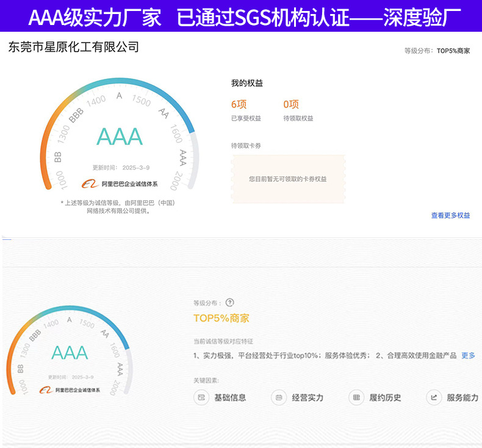Click the question mark help icon beside 等级分布
Viewport: 482px width, 448px height.
[x=229, y=303]
